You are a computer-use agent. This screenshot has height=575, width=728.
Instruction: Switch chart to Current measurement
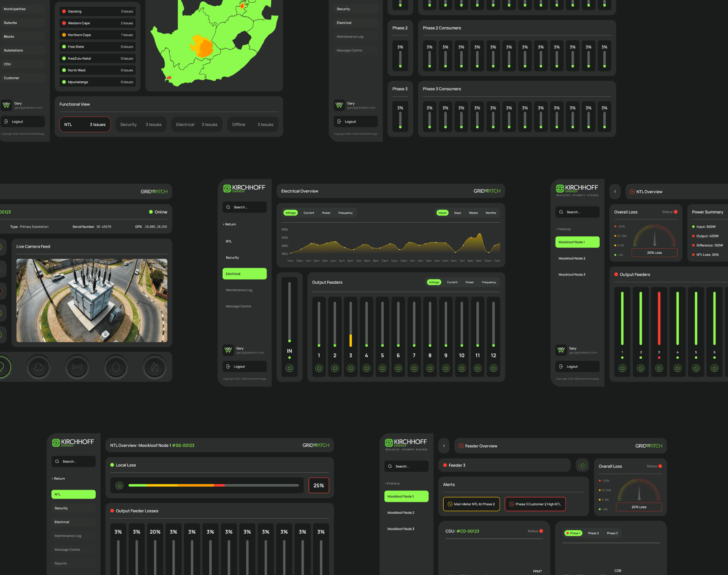(x=309, y=213)
